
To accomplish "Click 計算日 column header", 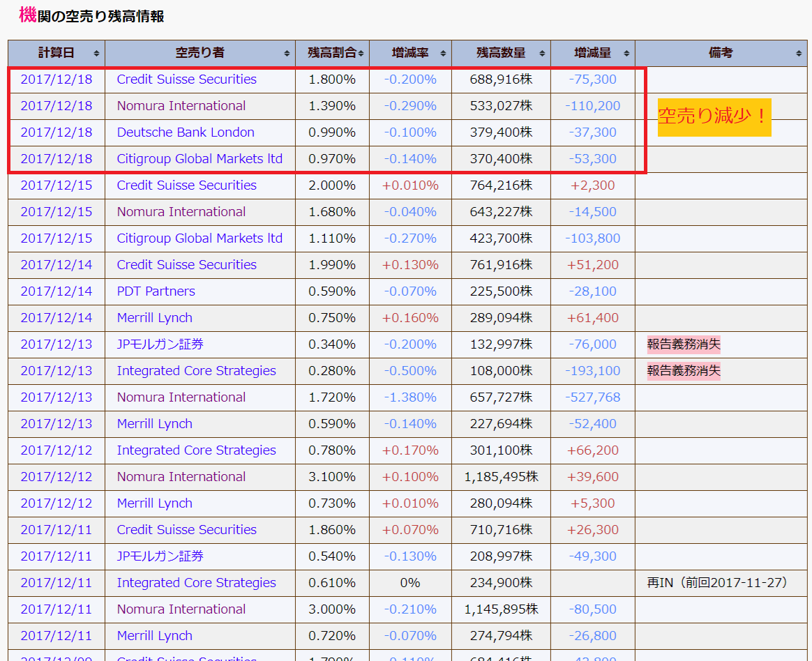I will click(x=57, y=53).
